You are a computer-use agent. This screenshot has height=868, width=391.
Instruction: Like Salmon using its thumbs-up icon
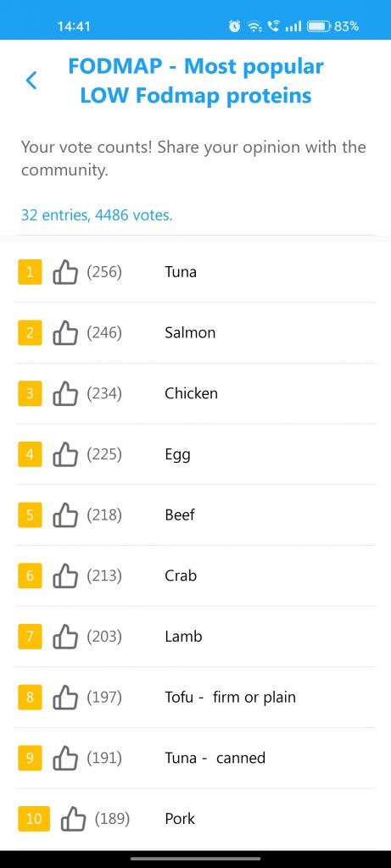tap(65, 333)
